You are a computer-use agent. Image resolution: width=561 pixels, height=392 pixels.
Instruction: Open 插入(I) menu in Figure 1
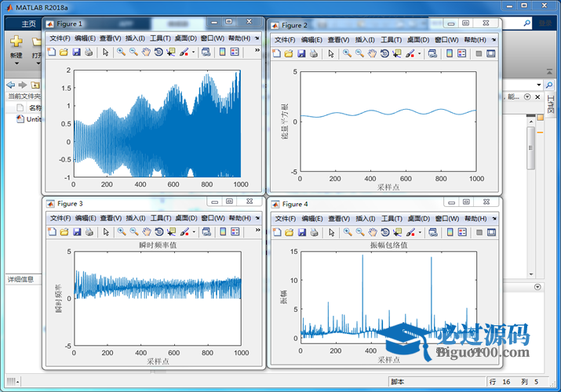pos(135,38)
